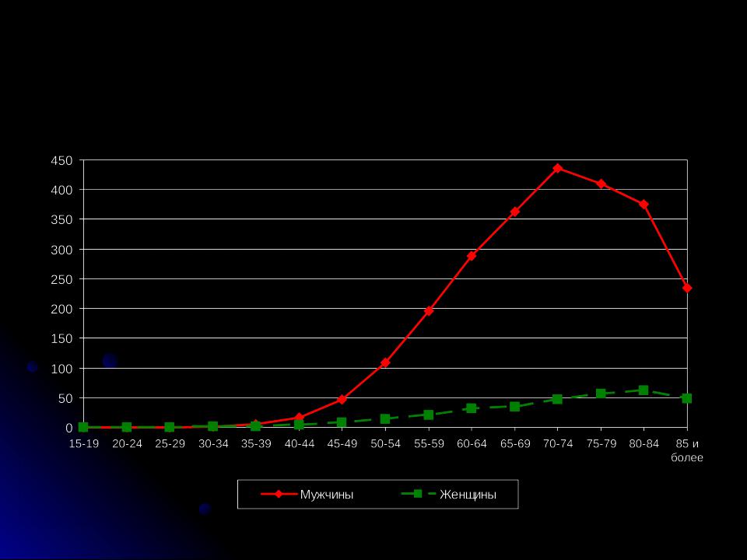Click the green square marker at 55-59
Screen dimensions: 747x560
(x=429, y=415)
